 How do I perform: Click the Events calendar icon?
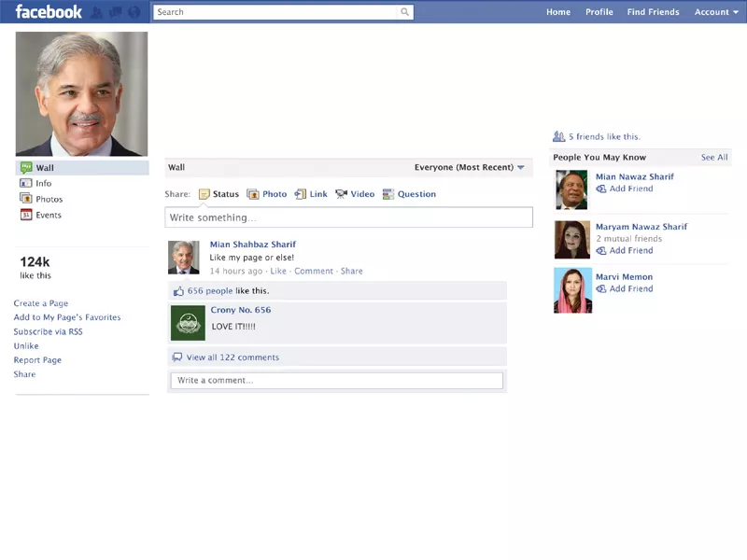[26, 215]
